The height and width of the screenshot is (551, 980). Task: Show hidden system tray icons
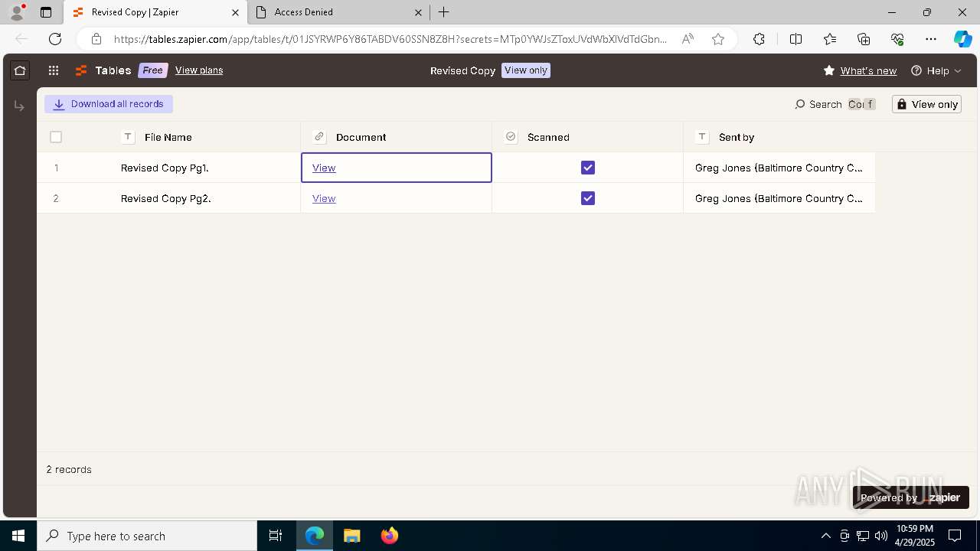click(825, 536)
